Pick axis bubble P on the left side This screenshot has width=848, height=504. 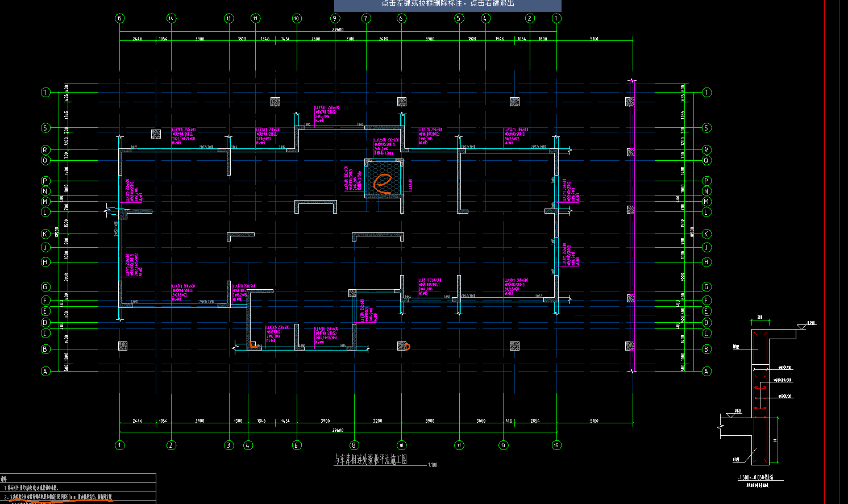tap(45, 181)
